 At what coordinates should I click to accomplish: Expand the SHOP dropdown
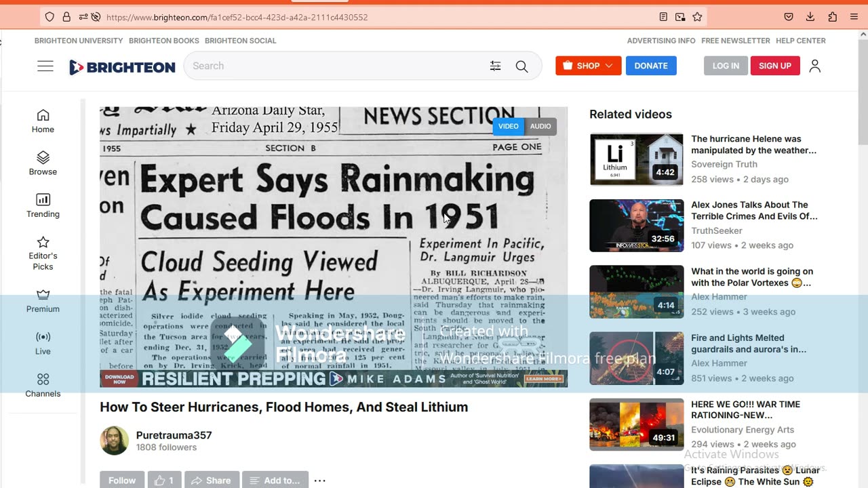[588, 66]
